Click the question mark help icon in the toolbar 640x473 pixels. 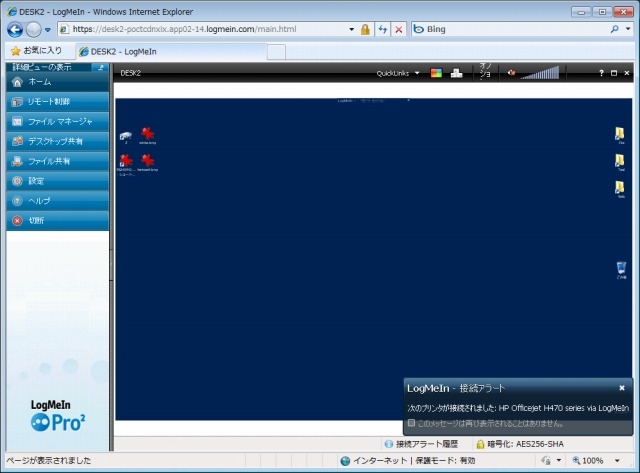(601, 73)
